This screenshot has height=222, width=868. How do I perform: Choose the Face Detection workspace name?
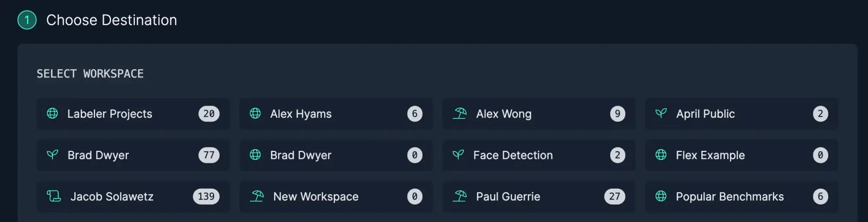tap(513, 155)
